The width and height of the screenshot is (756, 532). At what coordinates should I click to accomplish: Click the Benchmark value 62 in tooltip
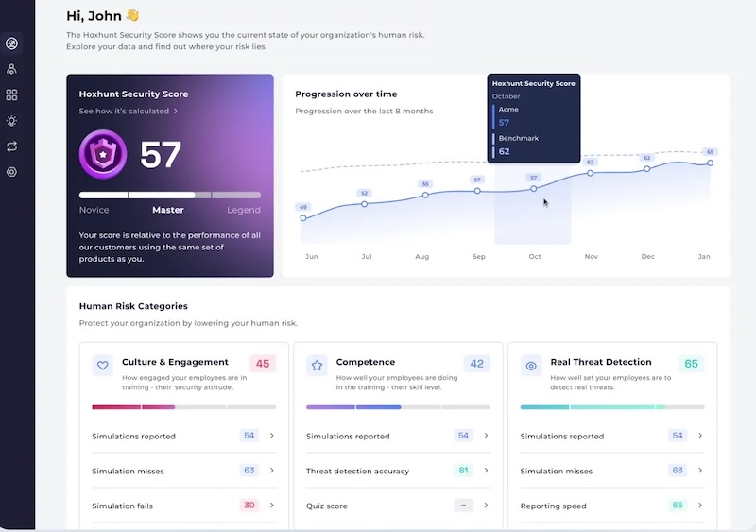tap(505, 151)
